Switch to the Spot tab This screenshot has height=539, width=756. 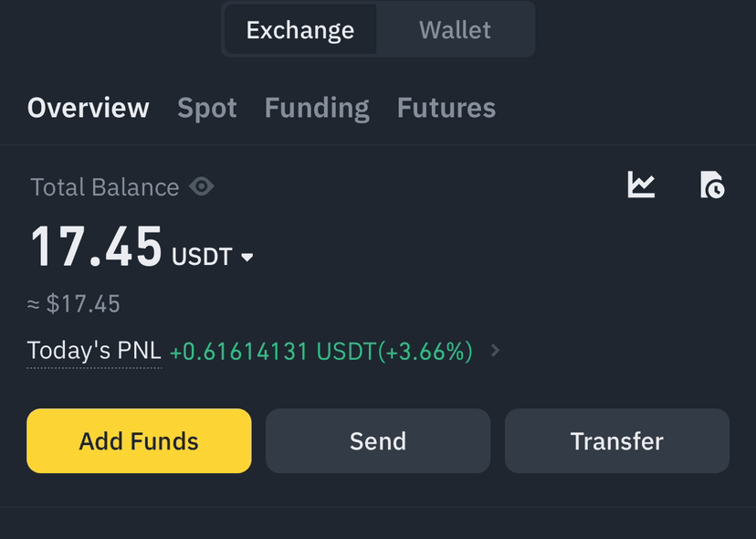point(207,108)
